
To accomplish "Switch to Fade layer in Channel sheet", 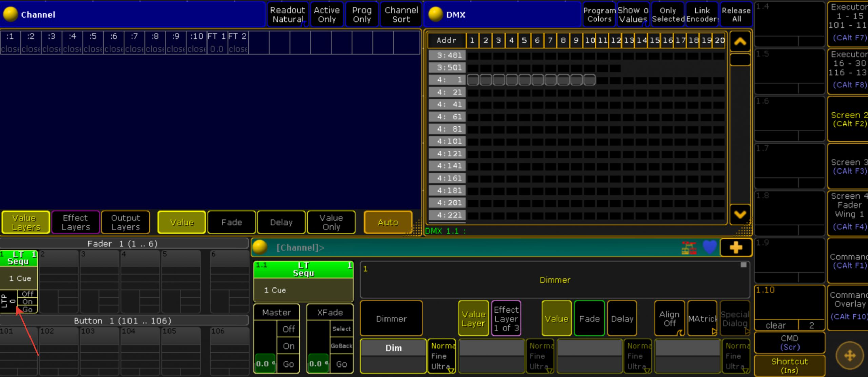I will (232, 222).
